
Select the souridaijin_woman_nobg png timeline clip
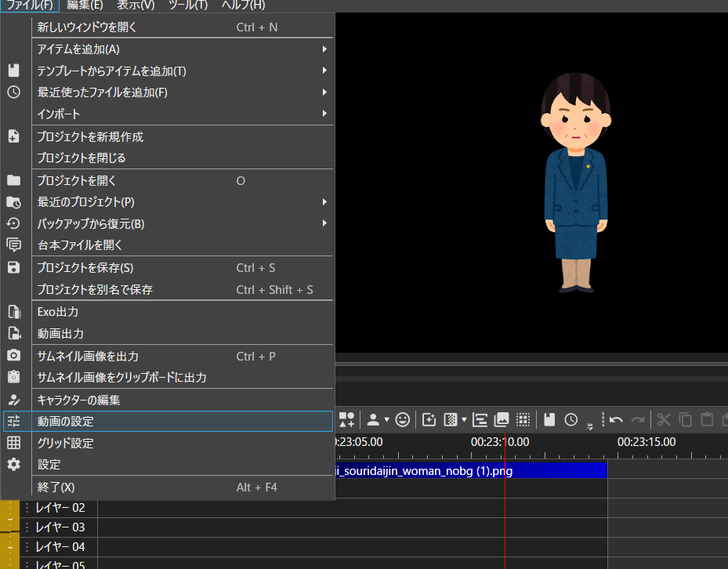pyautogui.click(x=470, y=470)
